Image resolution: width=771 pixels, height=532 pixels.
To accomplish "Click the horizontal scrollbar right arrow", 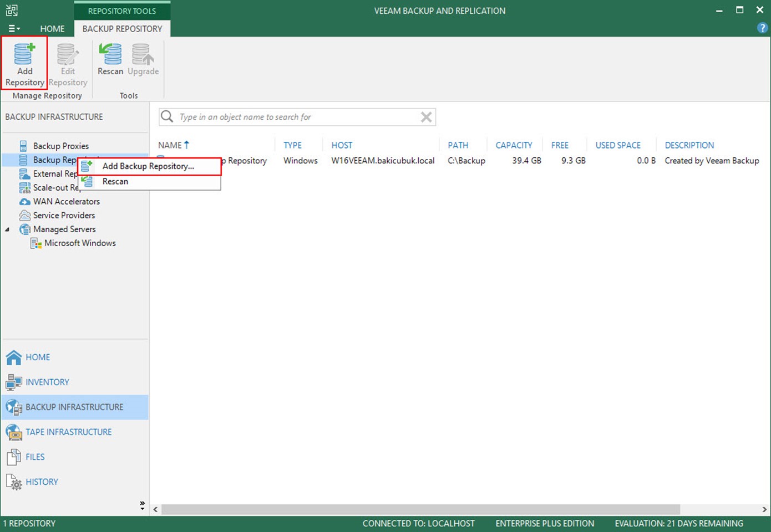I will click(764, 509).
